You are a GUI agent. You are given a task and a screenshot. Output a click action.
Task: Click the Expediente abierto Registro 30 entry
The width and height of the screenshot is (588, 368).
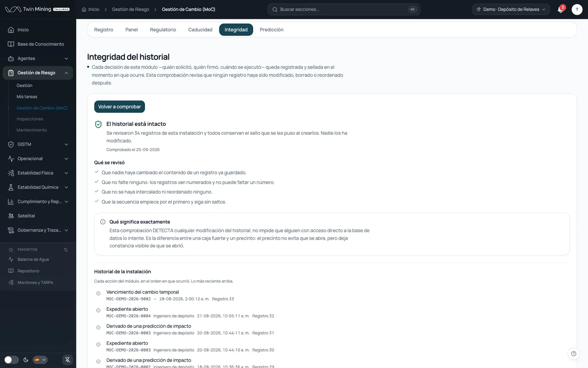(190, 346)
